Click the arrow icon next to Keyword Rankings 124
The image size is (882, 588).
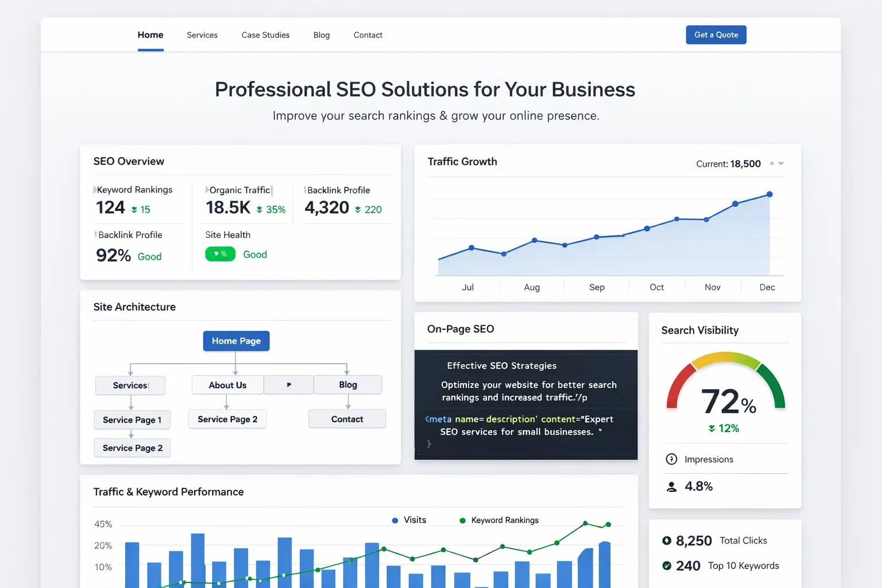(x=135, y=210)
